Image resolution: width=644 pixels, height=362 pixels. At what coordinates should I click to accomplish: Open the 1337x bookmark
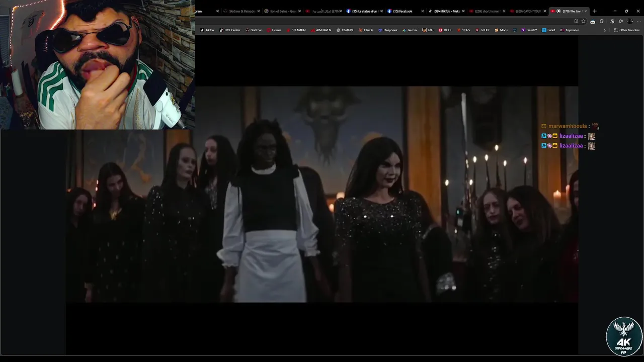pos(463,30)
